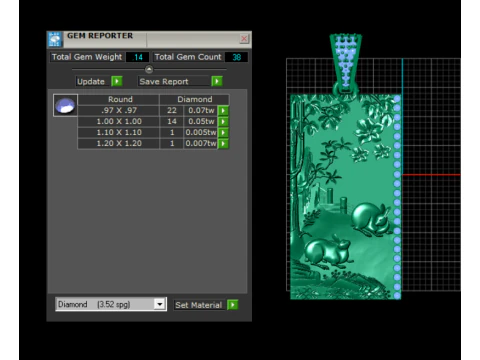Select the .97 X .97 size cell
480x360 pixels.
pyautogui.click(x=119, y=110)
